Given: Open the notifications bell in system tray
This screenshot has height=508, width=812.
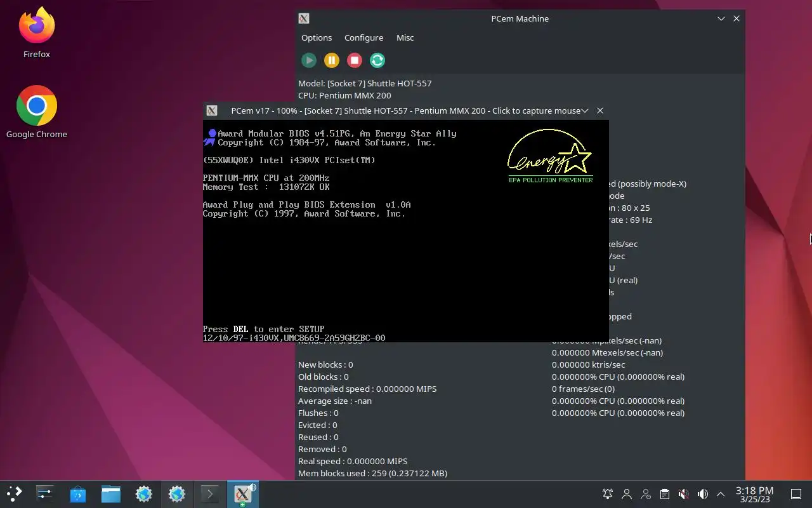Looking at the screenshot, I should (x=608, y=494).
